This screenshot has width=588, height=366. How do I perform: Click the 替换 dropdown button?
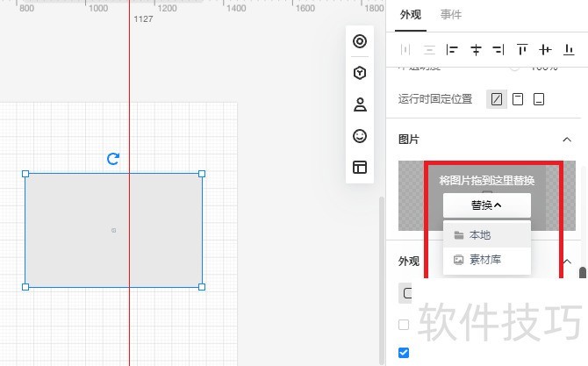point(487,205)
